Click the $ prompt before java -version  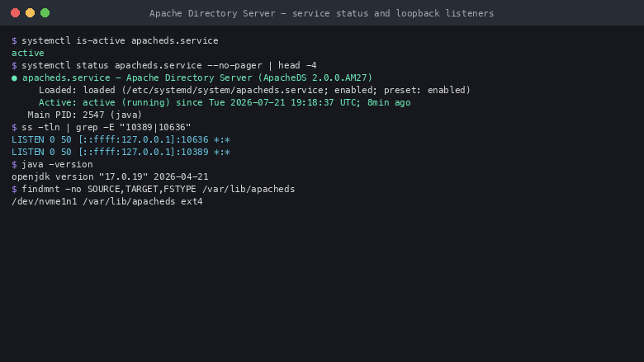14,164
